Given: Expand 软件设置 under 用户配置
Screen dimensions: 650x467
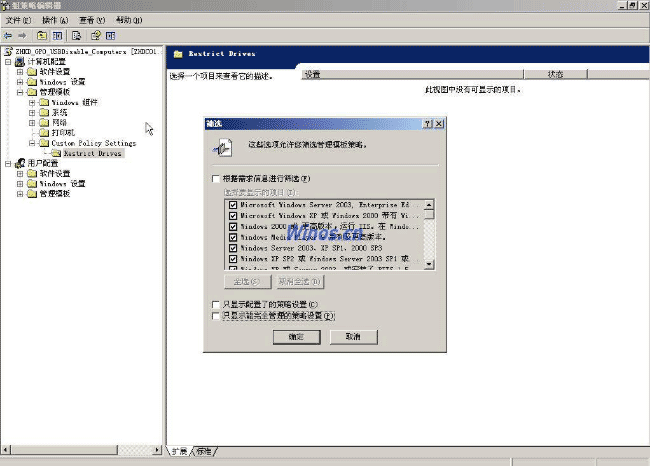Looking at the screenshot, I should pyautogui.click(x=20, y=174).
